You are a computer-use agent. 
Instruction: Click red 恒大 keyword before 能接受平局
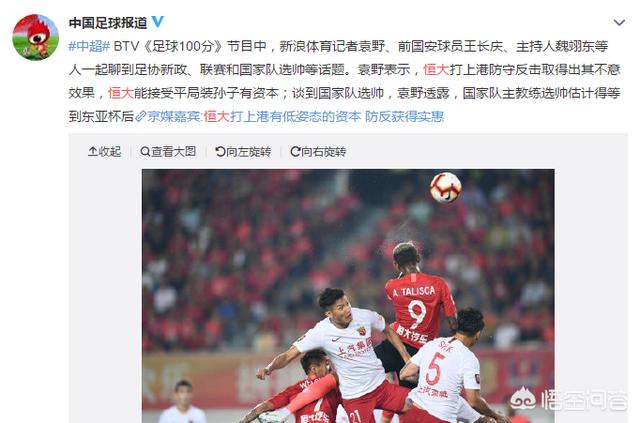pyautogui.click(x=121, y=93)
